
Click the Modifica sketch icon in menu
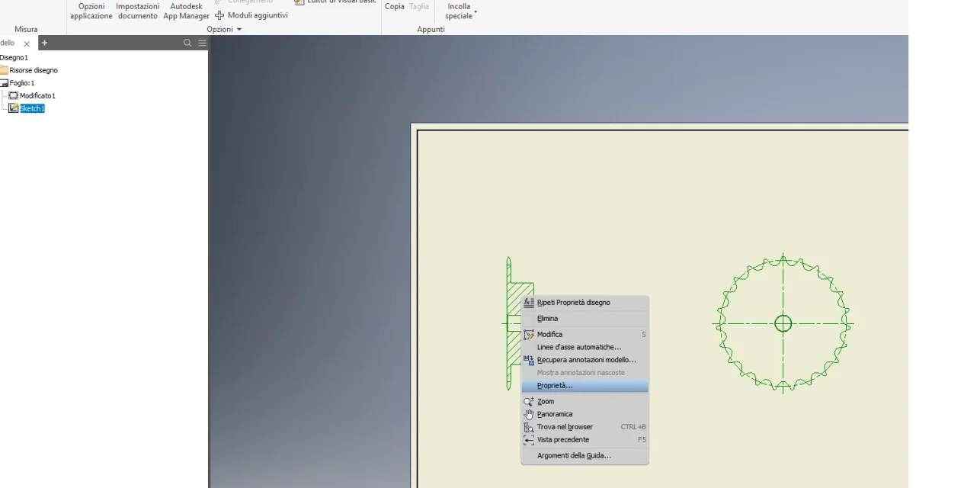[x=529, y=335]
